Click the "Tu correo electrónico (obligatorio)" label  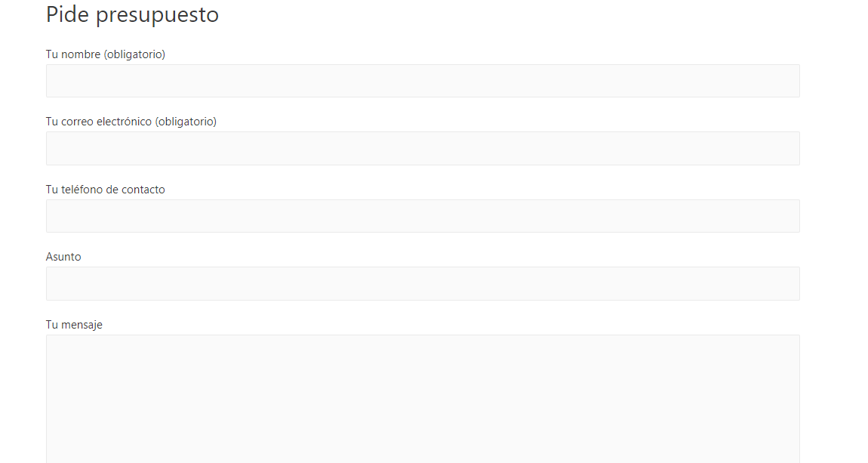click(131, 122)
